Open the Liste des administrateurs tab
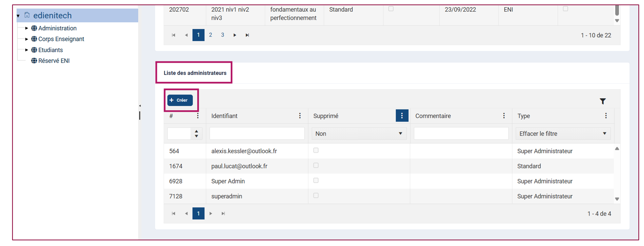Viewport: 644px width, 246px height. click(195, 73)
